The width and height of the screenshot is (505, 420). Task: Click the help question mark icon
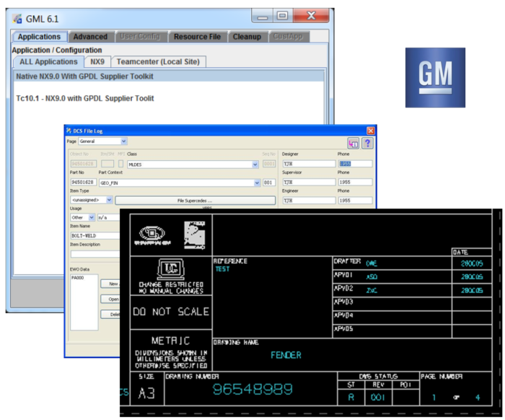click(367, 143)
